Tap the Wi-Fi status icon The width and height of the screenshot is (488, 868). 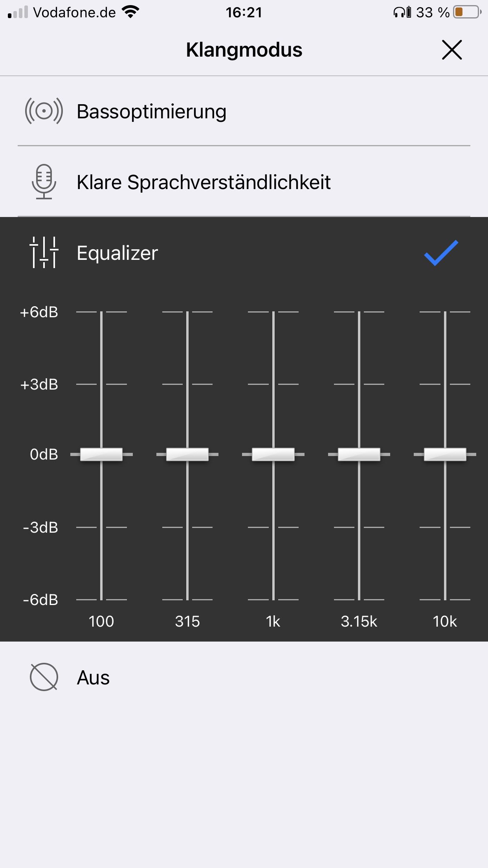(131, 12)
